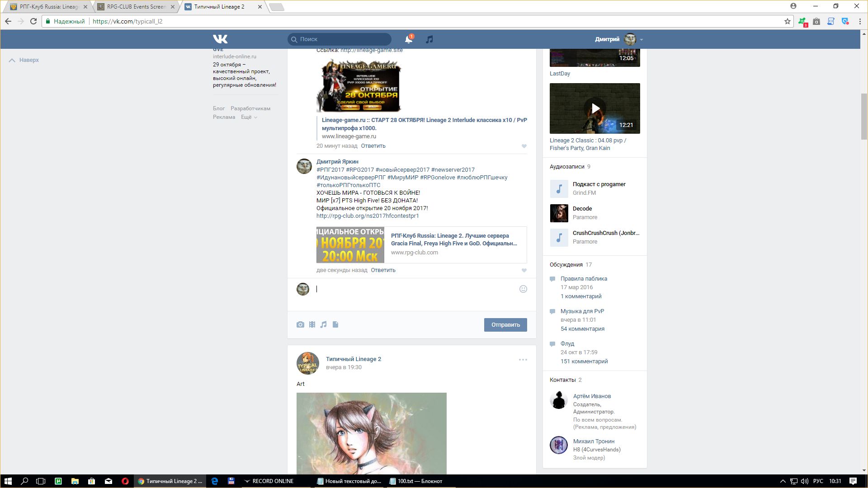The image size is (868, 488).
Task: Attach a document file to the comment
Action: click(x=335, y=324)
